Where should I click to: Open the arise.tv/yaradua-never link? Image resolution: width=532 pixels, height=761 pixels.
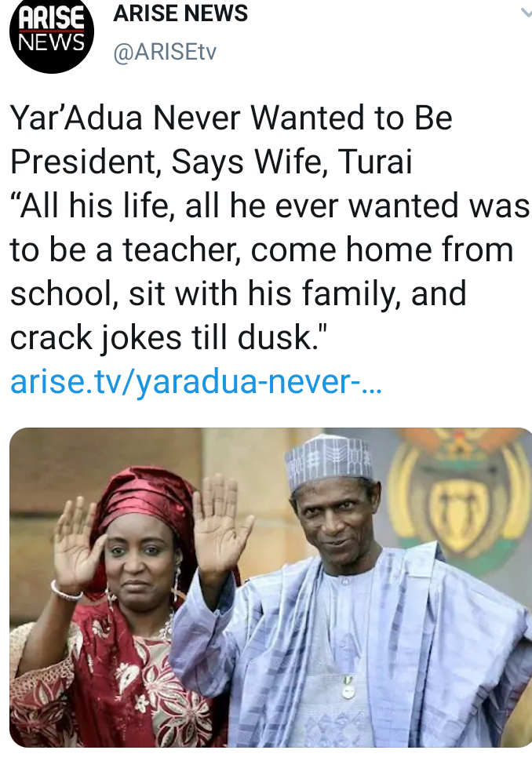[x=195, y=384]
